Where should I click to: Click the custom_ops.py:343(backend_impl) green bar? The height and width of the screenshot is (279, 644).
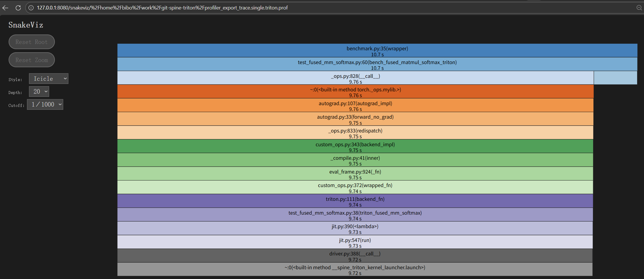[355, 146]
